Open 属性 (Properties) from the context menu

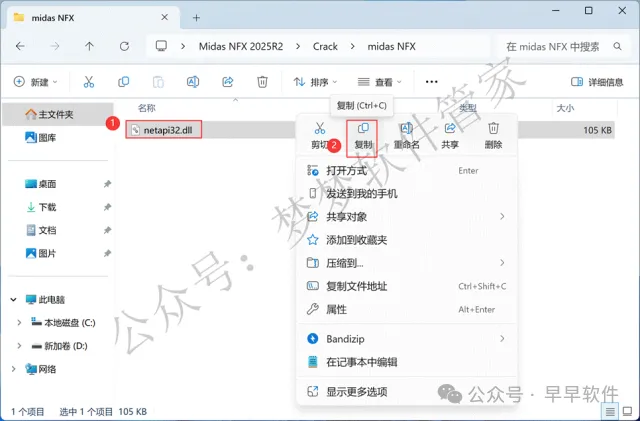click(407, 310)
